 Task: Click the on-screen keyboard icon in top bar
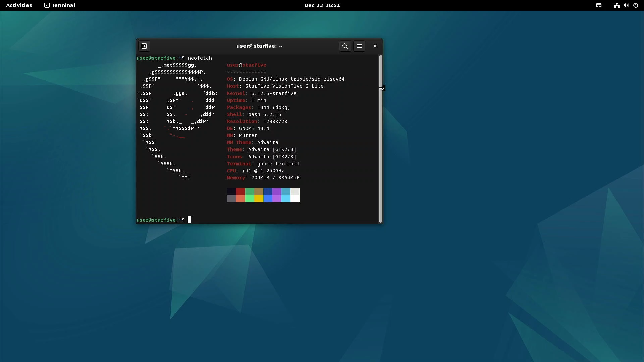598,5
